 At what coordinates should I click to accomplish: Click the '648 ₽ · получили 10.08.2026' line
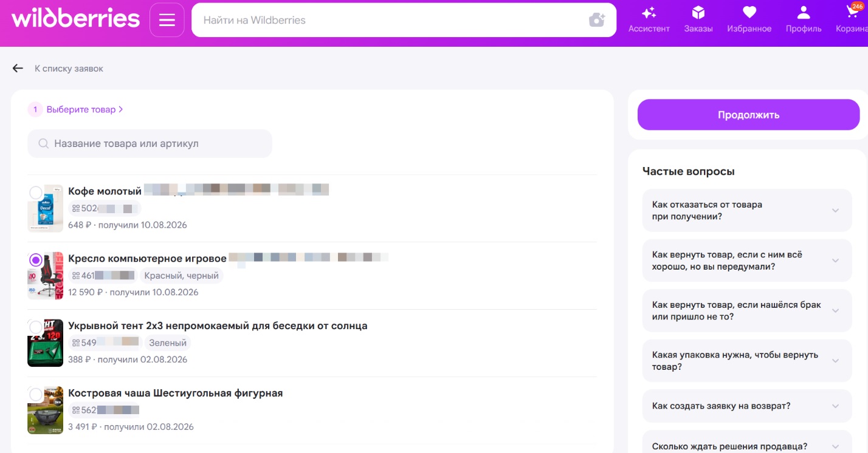tap(128, 225)
